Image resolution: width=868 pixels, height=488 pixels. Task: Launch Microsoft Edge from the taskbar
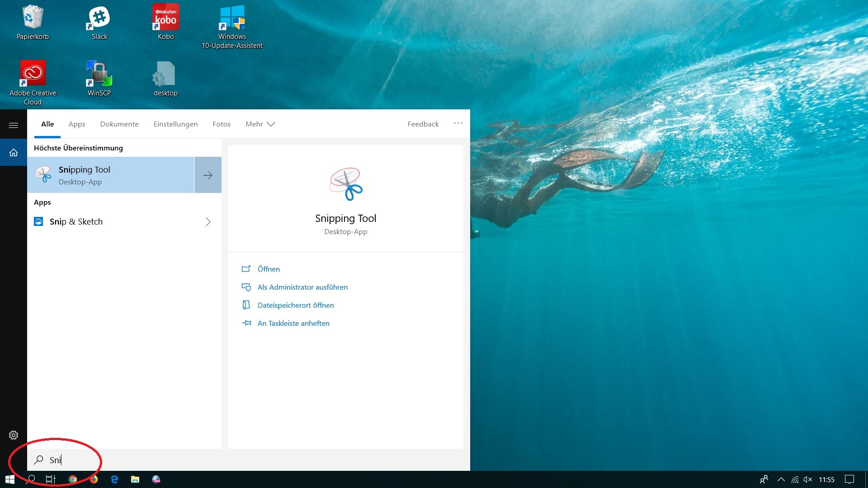pos(114,479)
